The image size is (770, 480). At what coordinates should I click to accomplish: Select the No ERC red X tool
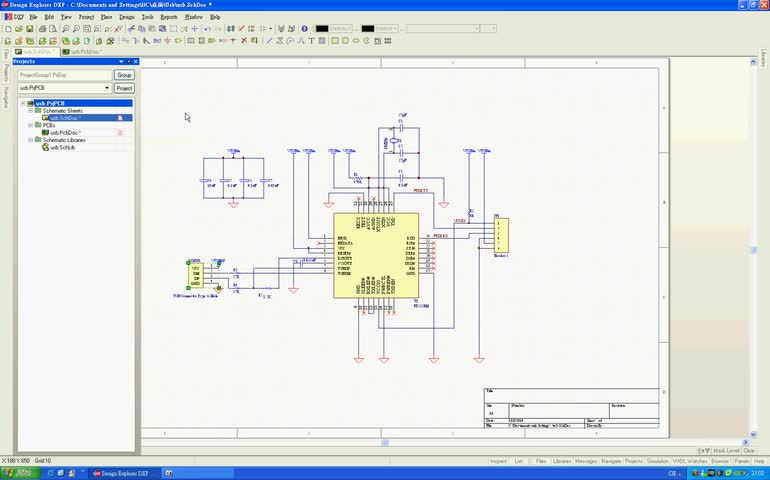tap(244, 41)
